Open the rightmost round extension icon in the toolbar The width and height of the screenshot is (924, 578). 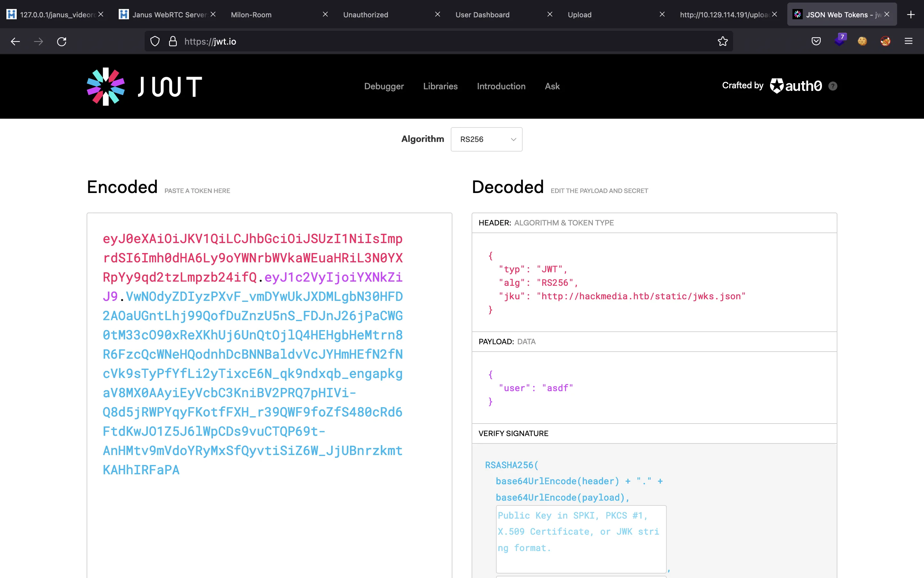click(x=886, y=41)
